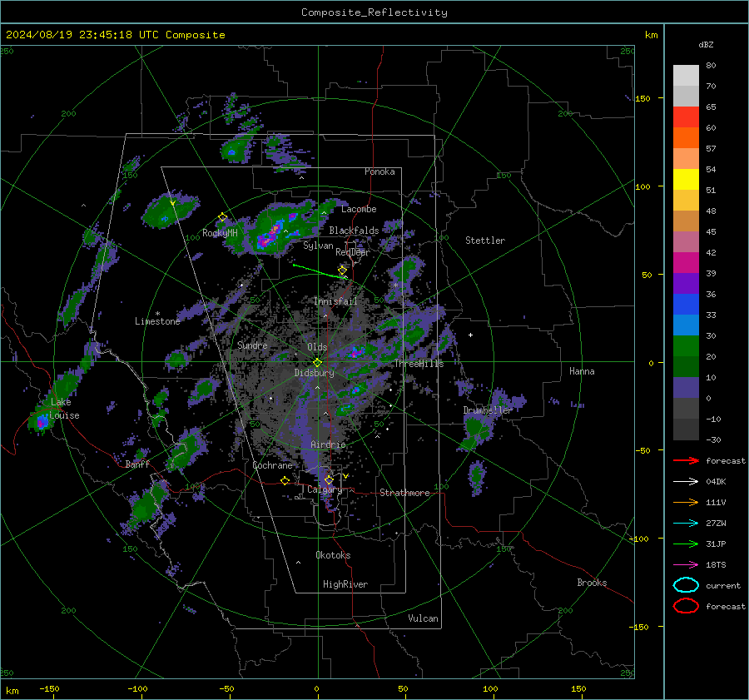
Task: Click the cyan 27ZW arrow legend icon
Action: click(686, 524)
